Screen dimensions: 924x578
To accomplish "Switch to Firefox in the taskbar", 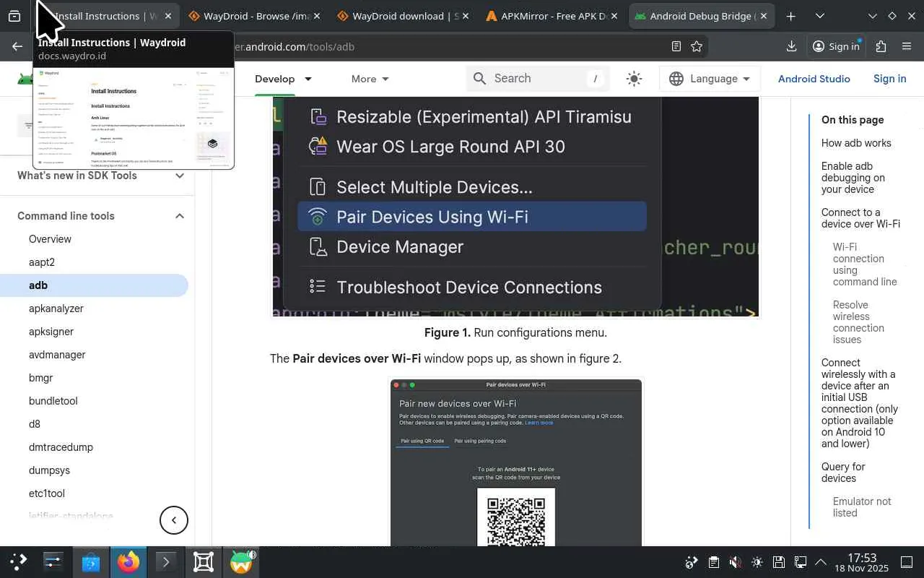I will tap(128, 561).
